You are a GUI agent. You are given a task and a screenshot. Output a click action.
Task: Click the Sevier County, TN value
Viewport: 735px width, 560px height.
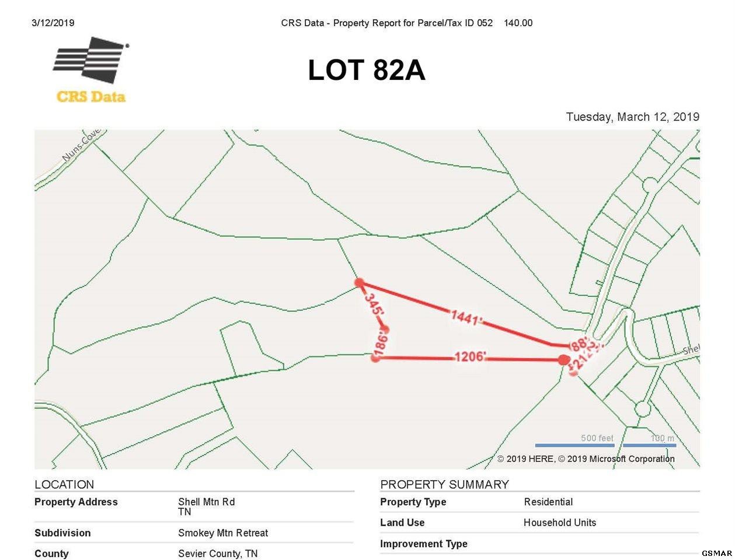point(218,554)
